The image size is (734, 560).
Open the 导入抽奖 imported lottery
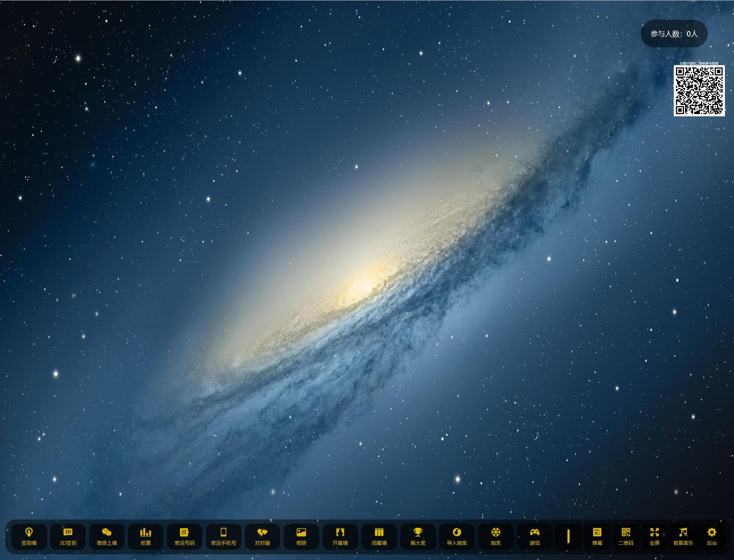point(457,537)
